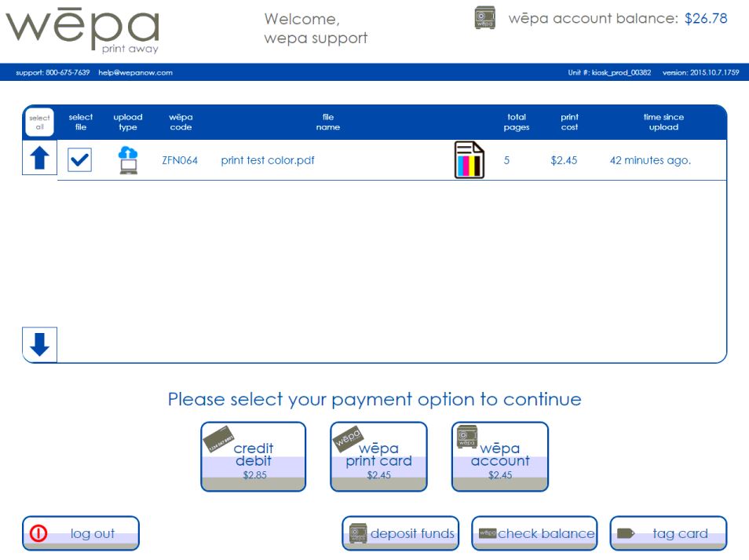Image resolution: width=749 pixels, height=560 pixels.
Task: Click the down scroll arrow in file list
Action: 39,344
